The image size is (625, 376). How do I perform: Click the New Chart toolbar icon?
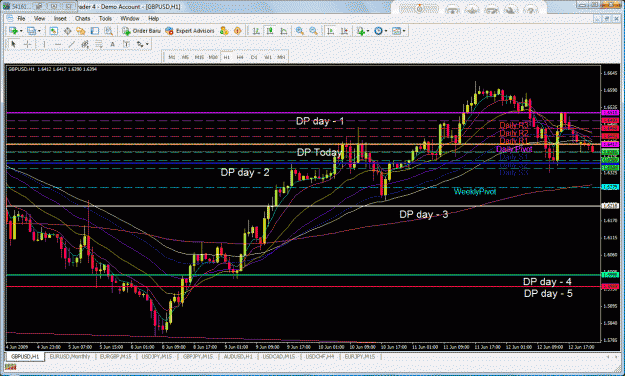[x=14, y=31]
